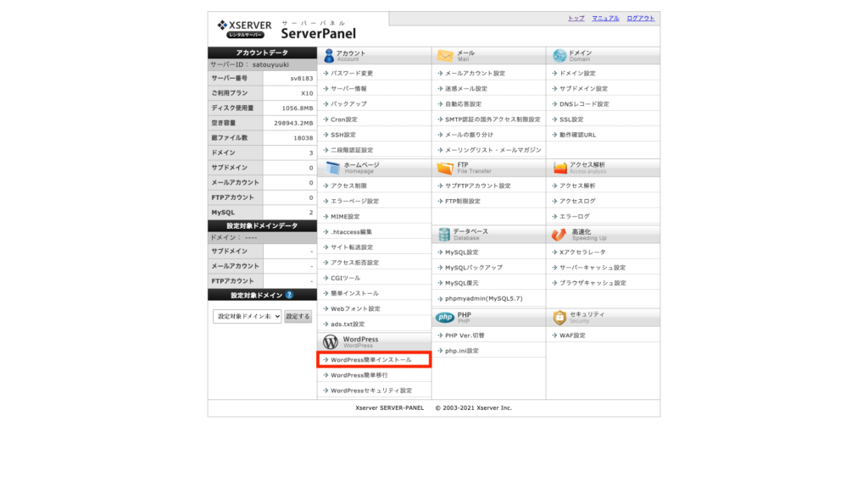Open SMTP認証の国外アクセス制限設定

(492, 119)
